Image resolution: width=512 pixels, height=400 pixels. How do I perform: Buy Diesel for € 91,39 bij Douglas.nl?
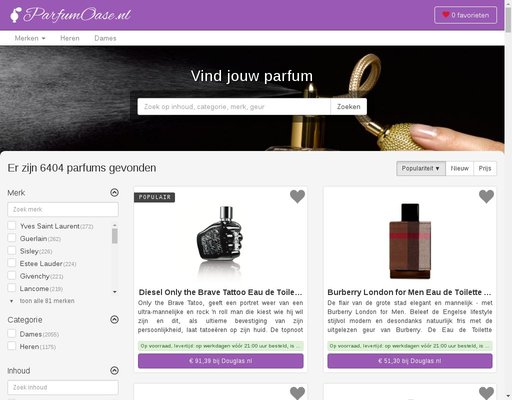point(221,361)
